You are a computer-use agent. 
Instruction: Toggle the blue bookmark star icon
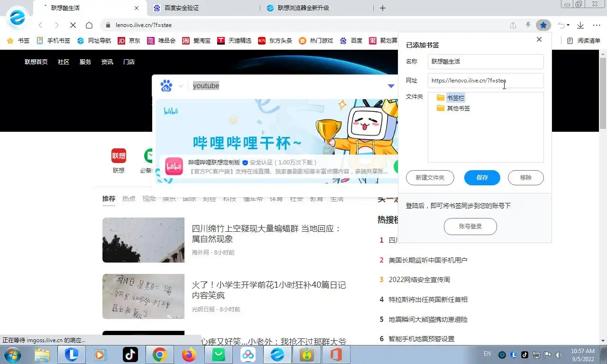point(543,25)
